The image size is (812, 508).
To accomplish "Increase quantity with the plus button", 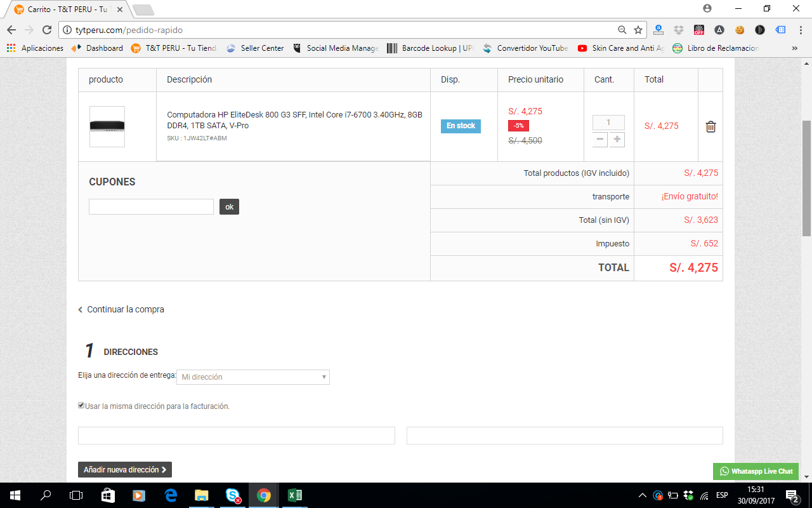I will pyautogui.click(x=617, y=140).
